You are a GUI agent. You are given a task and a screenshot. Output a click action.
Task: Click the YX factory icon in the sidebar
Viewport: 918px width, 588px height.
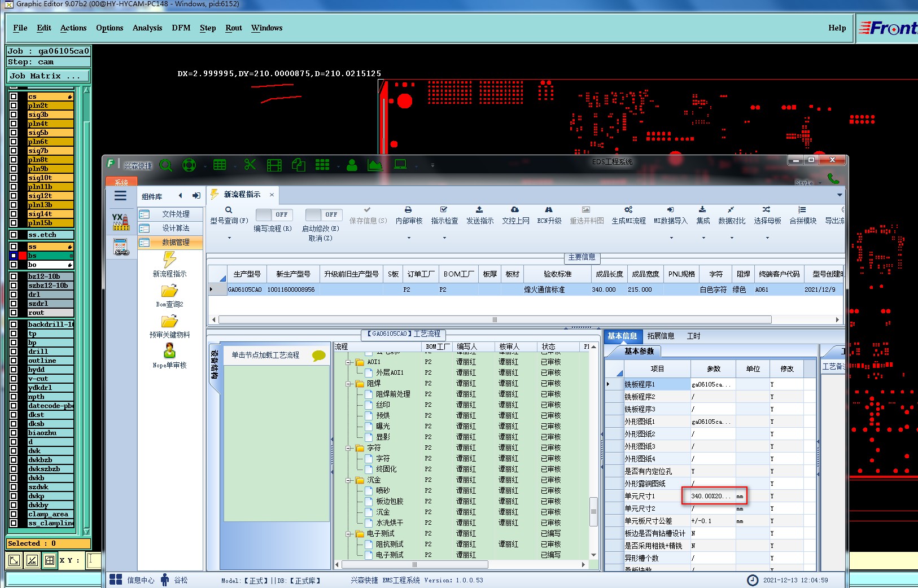tap(121, 222)
